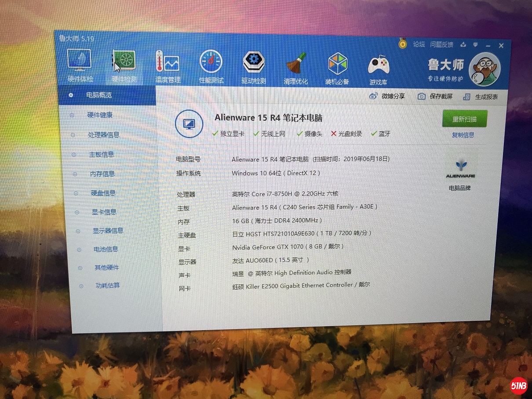Click 生成报表 to generate report
Image resolution: width=532 pixels, height=399 pixels.
coord(481,97)
